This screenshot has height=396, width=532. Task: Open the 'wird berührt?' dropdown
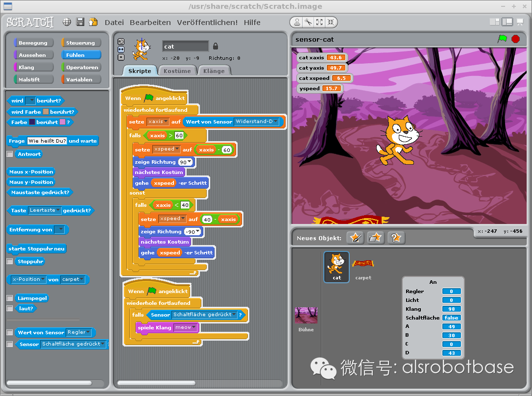[30, 100]
